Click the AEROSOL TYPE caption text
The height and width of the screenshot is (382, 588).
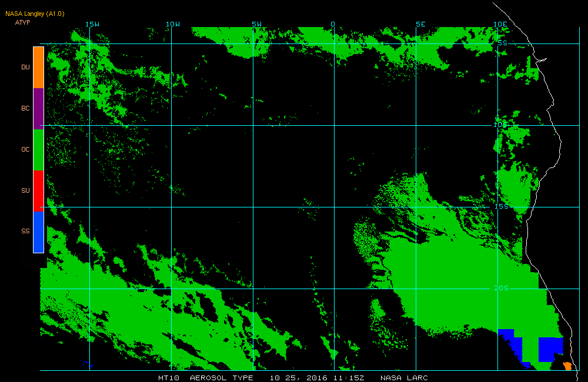coord(222,378)
